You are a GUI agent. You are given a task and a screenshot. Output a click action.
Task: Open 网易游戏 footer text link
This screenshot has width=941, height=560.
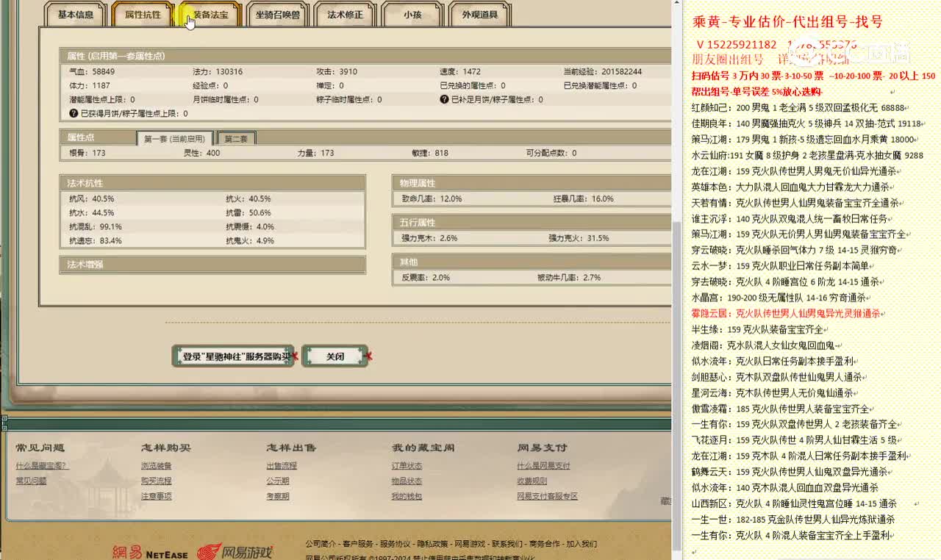[x=470, y=545]
